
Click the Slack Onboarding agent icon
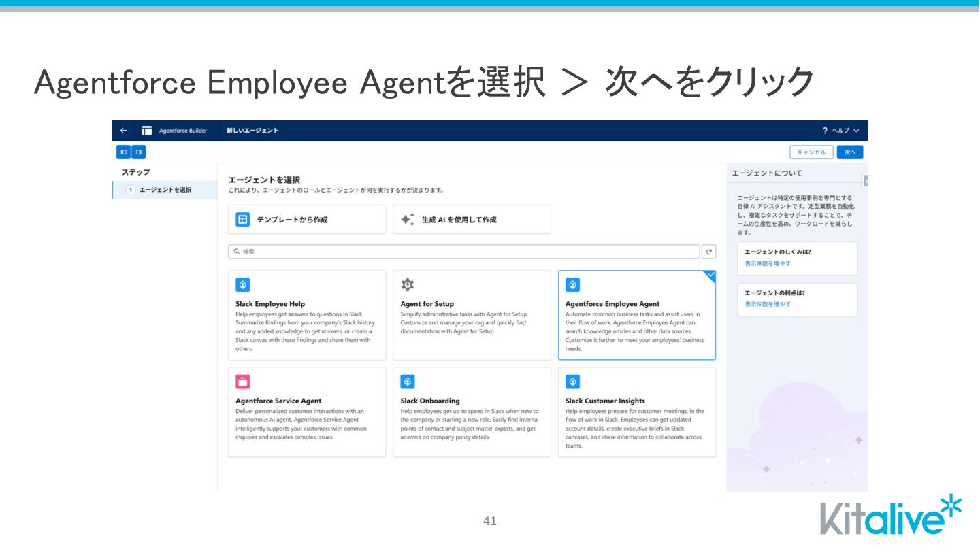coord(407,382)
